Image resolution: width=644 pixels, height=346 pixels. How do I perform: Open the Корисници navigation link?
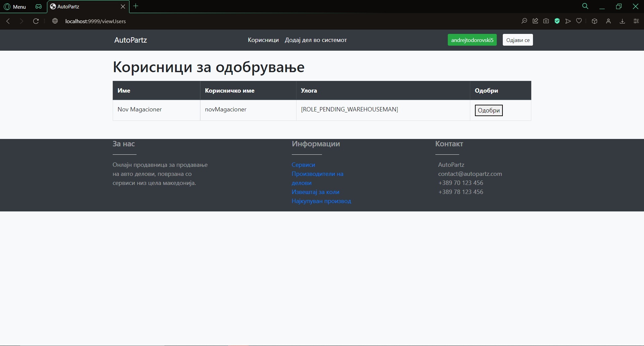263,40
